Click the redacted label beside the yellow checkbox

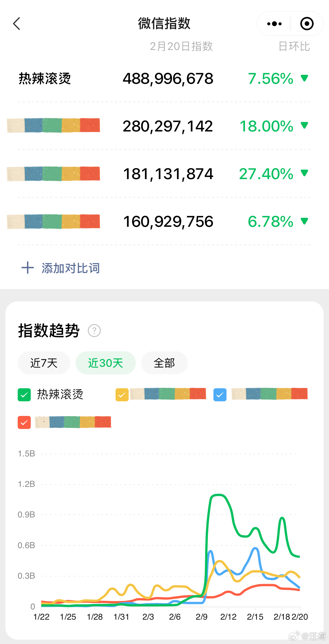(x=168, y=394)
